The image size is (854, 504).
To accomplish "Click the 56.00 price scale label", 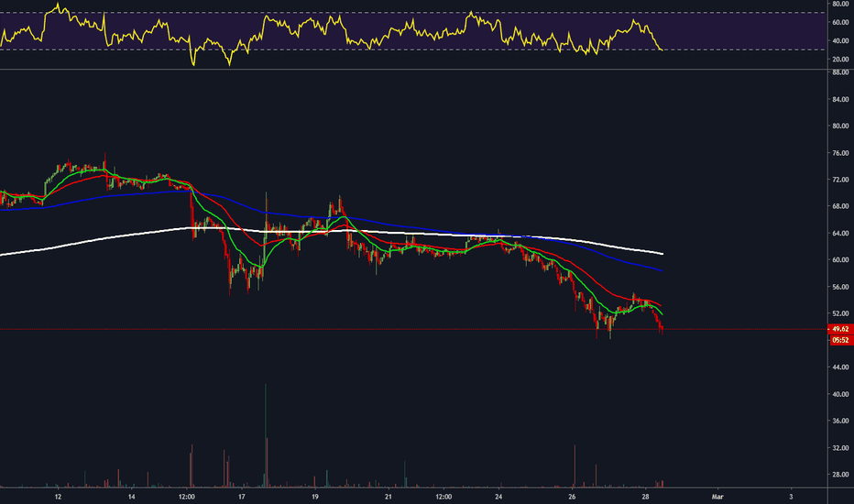I will pos(840,287).
